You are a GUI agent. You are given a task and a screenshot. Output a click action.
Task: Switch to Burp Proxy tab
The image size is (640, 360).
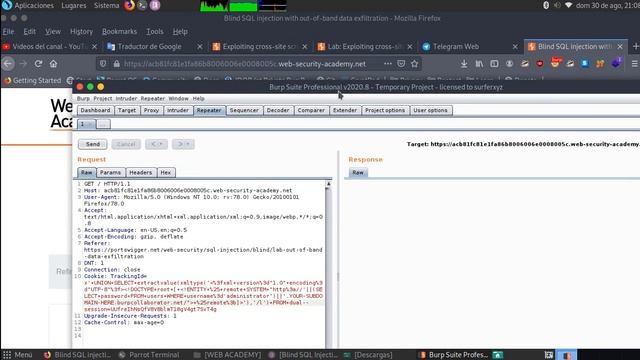[151, 110]
